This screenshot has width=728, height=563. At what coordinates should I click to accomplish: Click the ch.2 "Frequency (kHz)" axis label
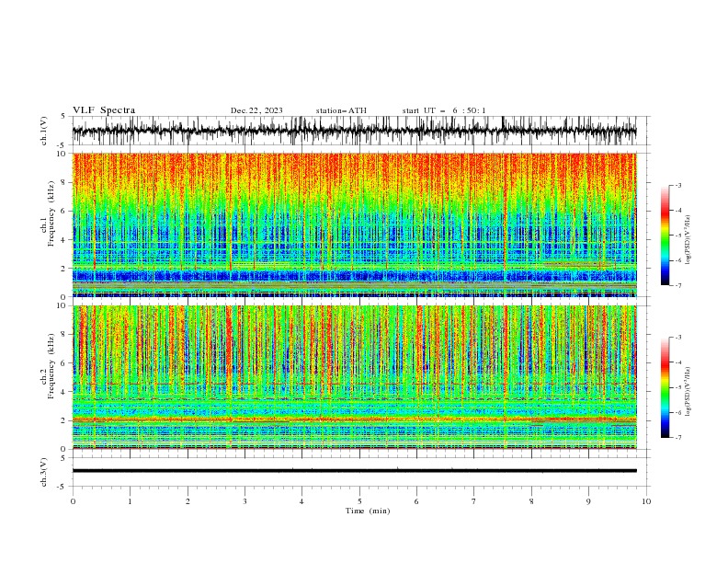point(51,366)
